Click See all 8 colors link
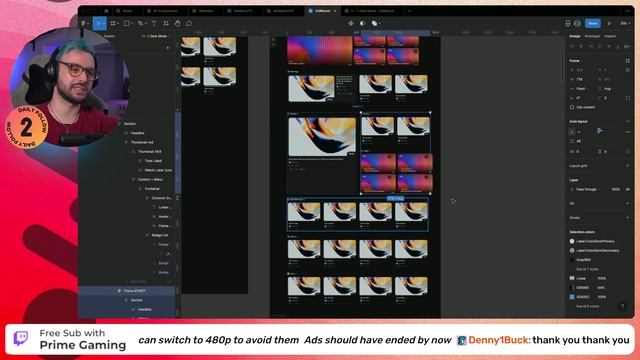Screen dimensions: 640x360 pos(587,306)
